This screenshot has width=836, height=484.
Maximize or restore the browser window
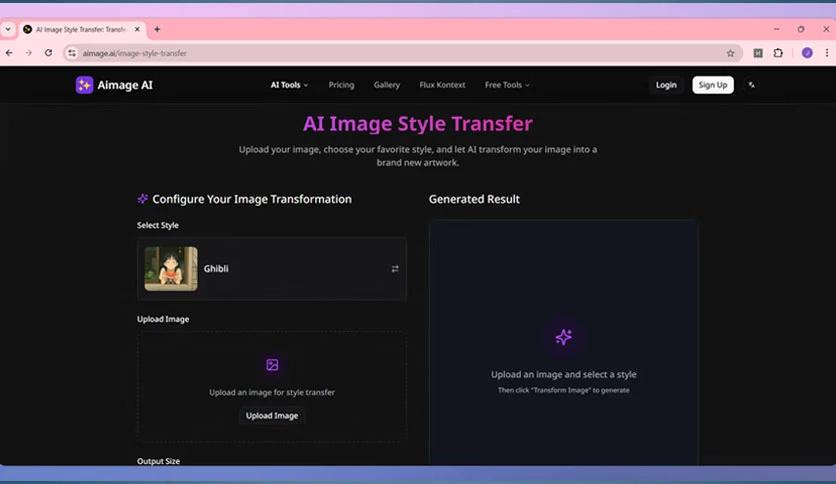click(801, 29)
